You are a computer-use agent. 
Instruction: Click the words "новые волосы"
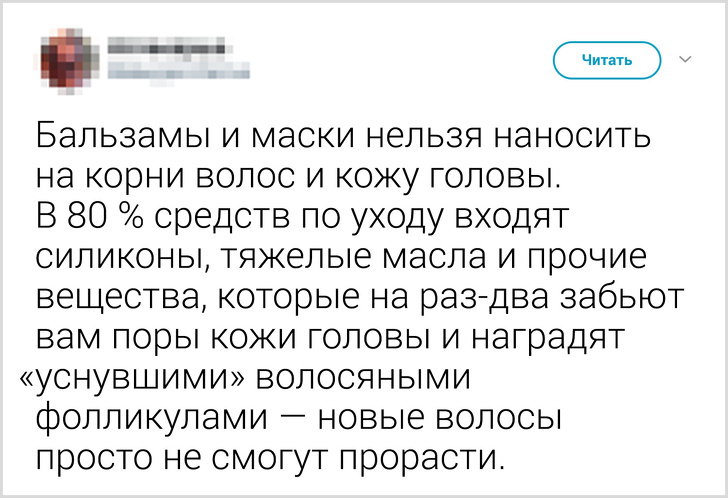[x=452, y=419]
